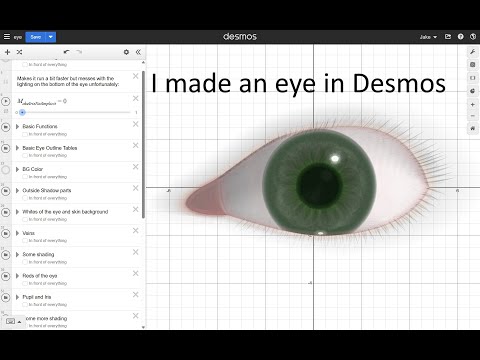Open the saved graphs folder icon
Screen dimensions: 480x360
(x=448, y=37)
